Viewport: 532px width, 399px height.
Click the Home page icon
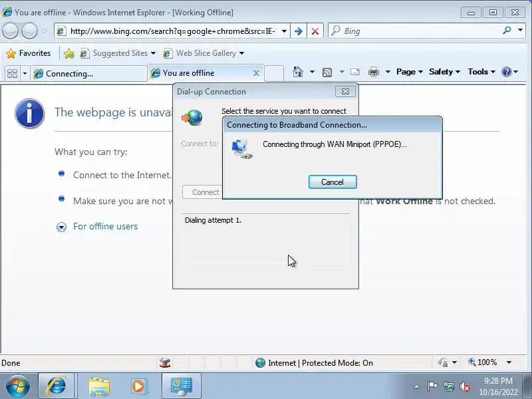click(297, 72)
